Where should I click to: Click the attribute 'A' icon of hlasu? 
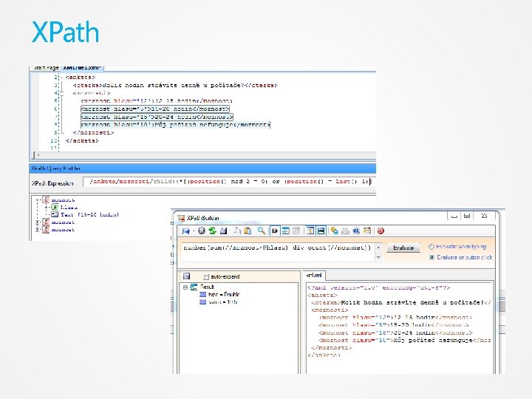pyautogui.click(x=55, y=208)
